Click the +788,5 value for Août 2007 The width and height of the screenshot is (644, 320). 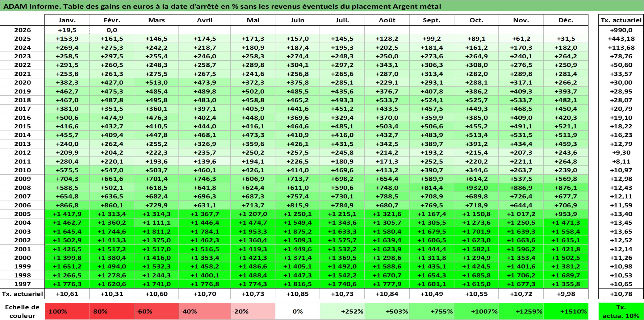point(387,196)
